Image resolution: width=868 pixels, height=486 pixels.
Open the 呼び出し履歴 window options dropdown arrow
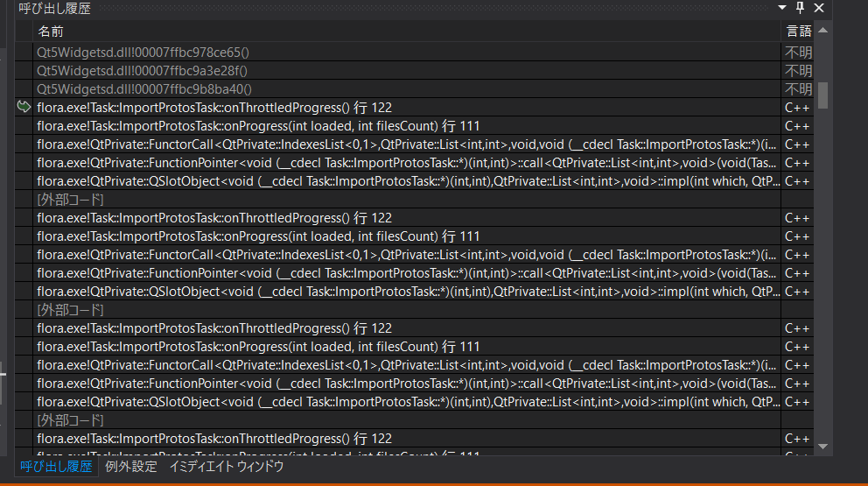782,9
